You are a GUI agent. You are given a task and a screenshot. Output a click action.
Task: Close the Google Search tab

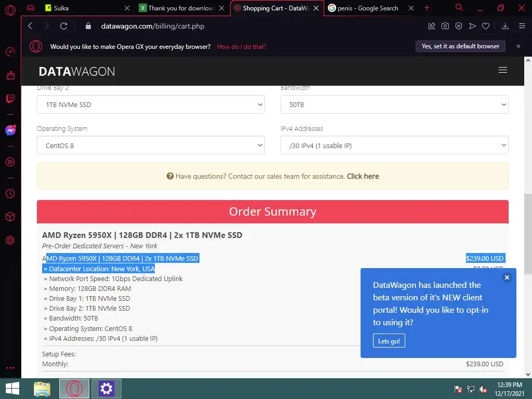tap(411, 8)
